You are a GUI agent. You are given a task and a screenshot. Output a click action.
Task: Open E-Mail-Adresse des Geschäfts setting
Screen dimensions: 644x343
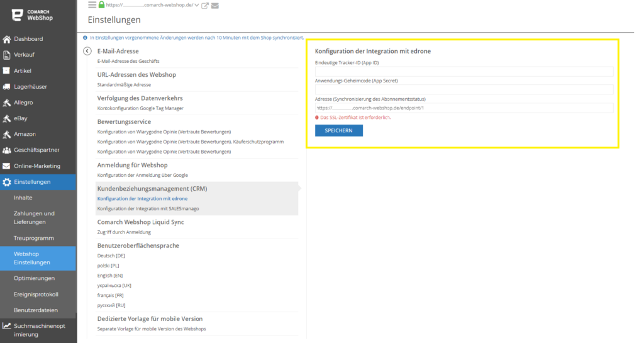[128, 61]
